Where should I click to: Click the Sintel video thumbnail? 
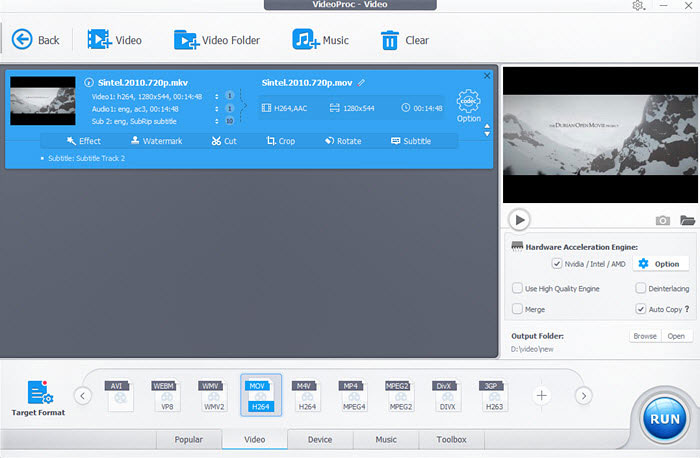[43, 101]
